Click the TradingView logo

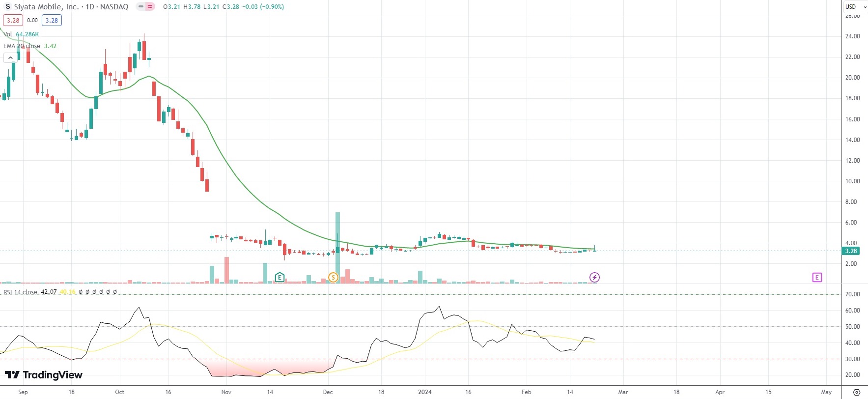click(x=44, y=375)
